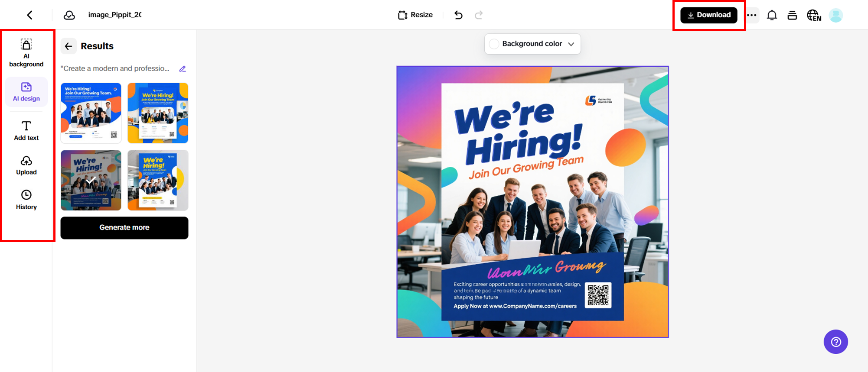Screen dimensions: 868x372
Task: Open the user profile avatar menu
Action: tap(836, 15)
